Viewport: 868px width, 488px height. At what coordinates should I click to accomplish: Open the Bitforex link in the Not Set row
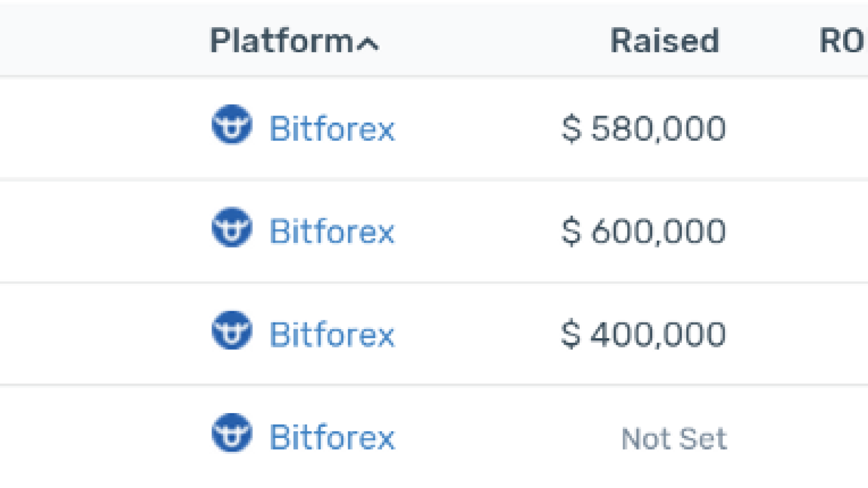tap(332, 437)
